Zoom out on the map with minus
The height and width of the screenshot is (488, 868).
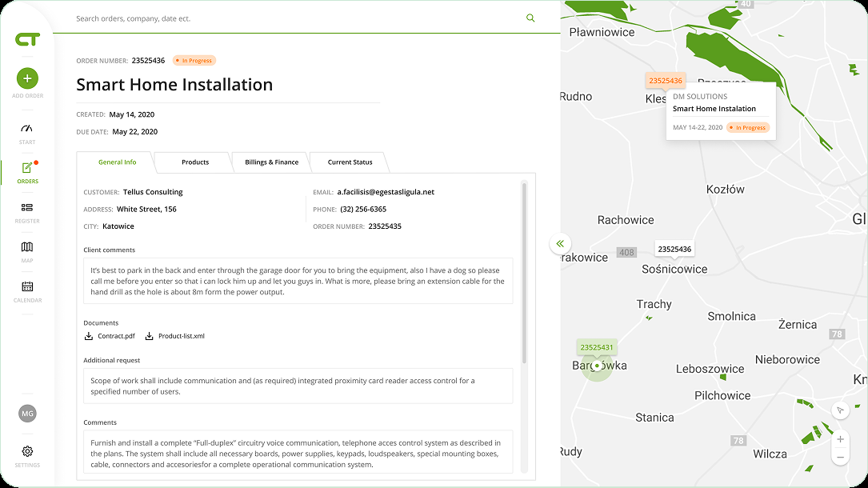[x=840, y=457]
